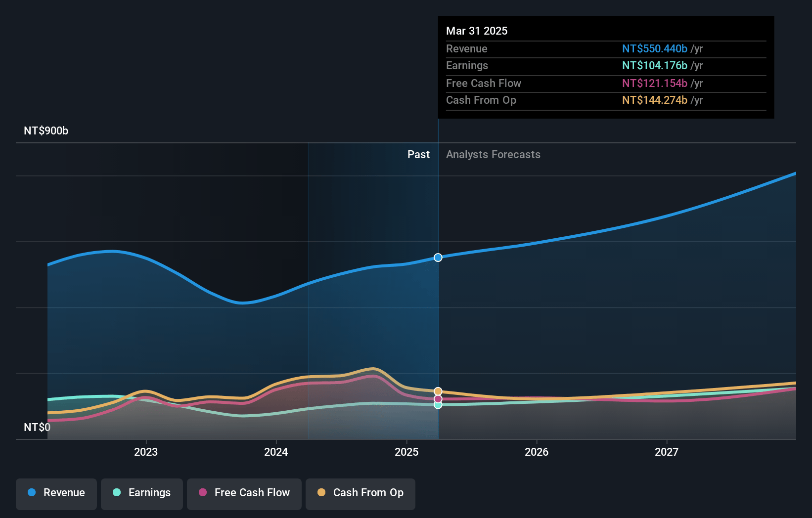The width and height of the screenshot is (812, 518).
Task: Click the Past section label
Action: pyautogui.click(x=418, y=155)
